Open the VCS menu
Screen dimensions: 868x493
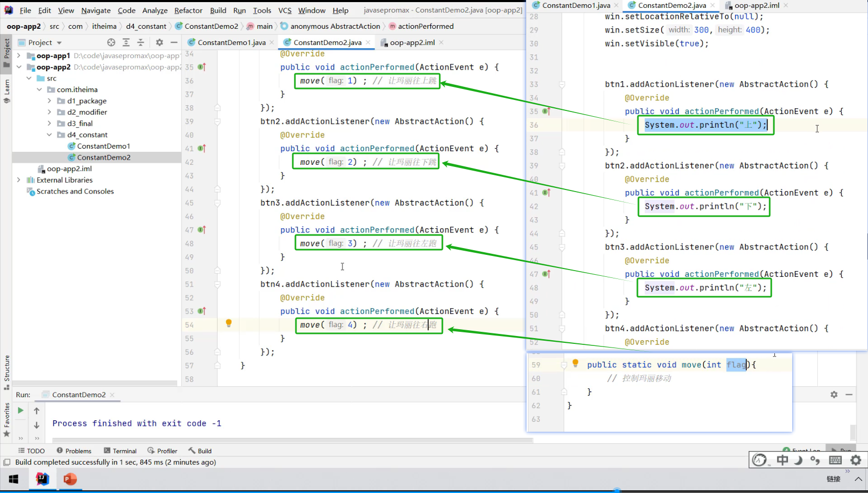click(285, 10)
